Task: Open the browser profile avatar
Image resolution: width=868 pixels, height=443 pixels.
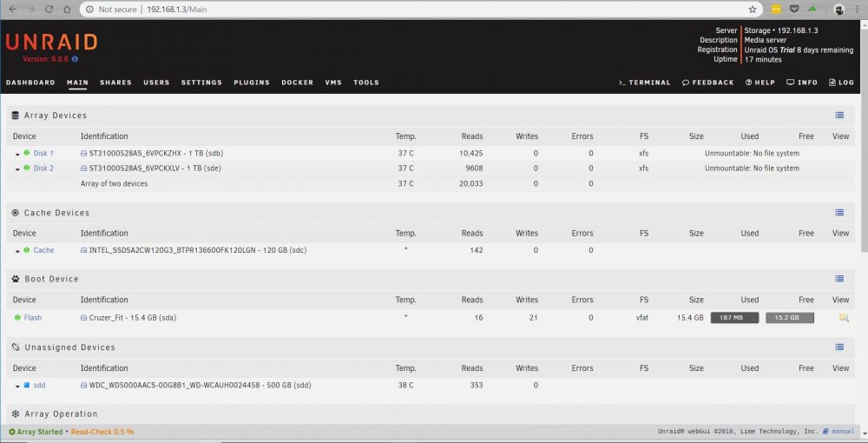Action: pyautogui.click(x=838, y=10)
